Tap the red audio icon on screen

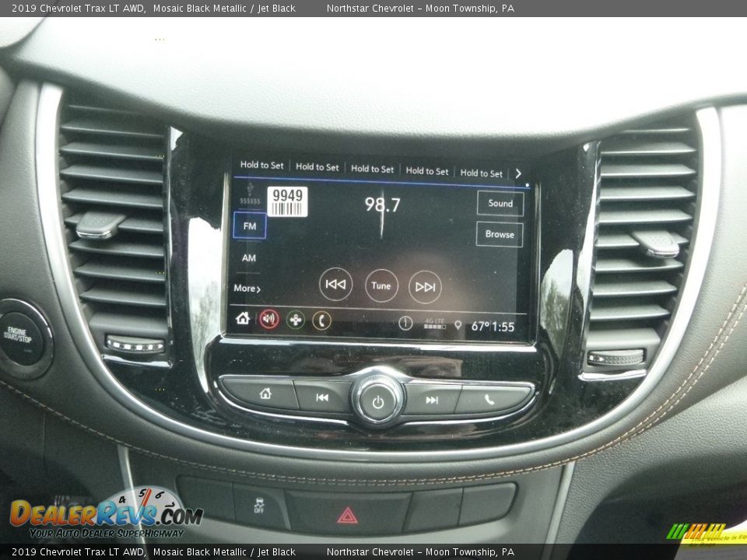tap(268, 319)
